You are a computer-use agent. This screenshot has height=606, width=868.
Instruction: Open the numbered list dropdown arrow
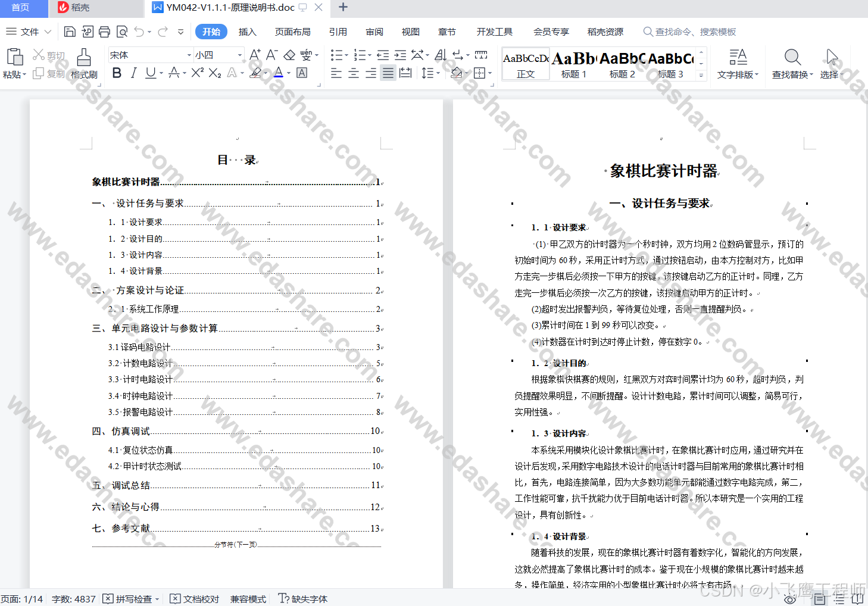(369, 55)
